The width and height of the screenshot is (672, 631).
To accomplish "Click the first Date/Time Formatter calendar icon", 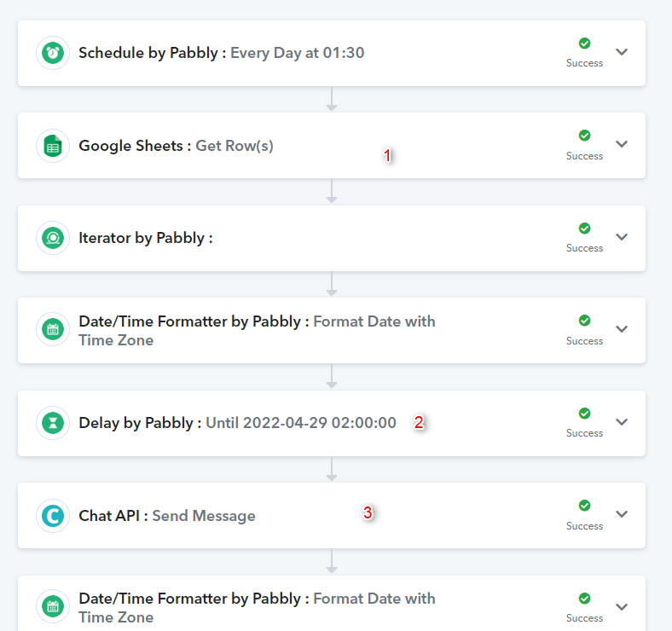I will coord(53,330).
